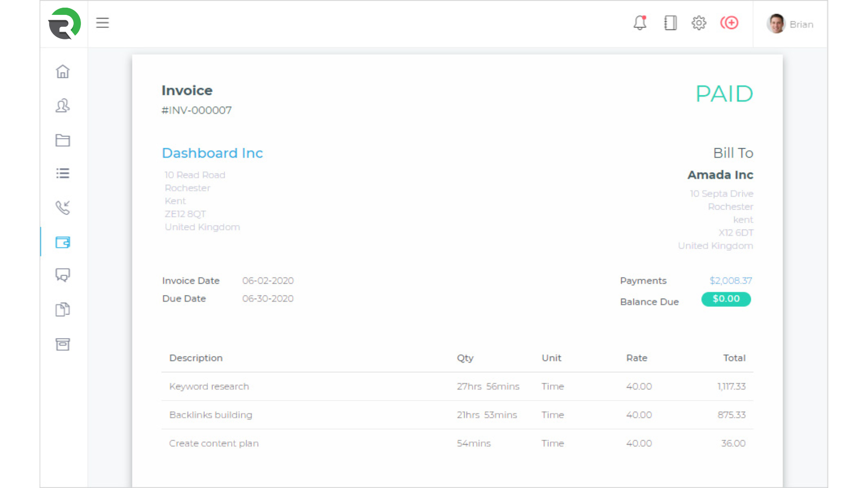Open the settings gear icon
Image resolution: width=868 pixels, height=488 pixels.
coord(699,23)
